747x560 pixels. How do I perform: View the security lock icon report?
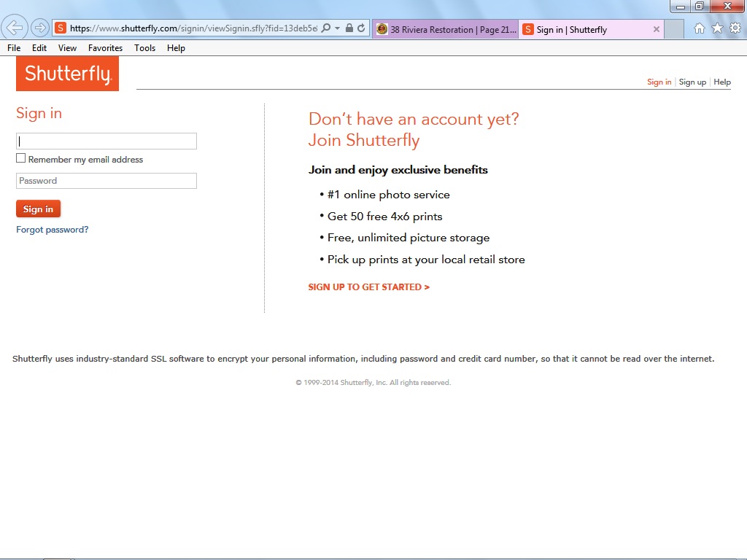pyautogui.click(x=349, y=28)
